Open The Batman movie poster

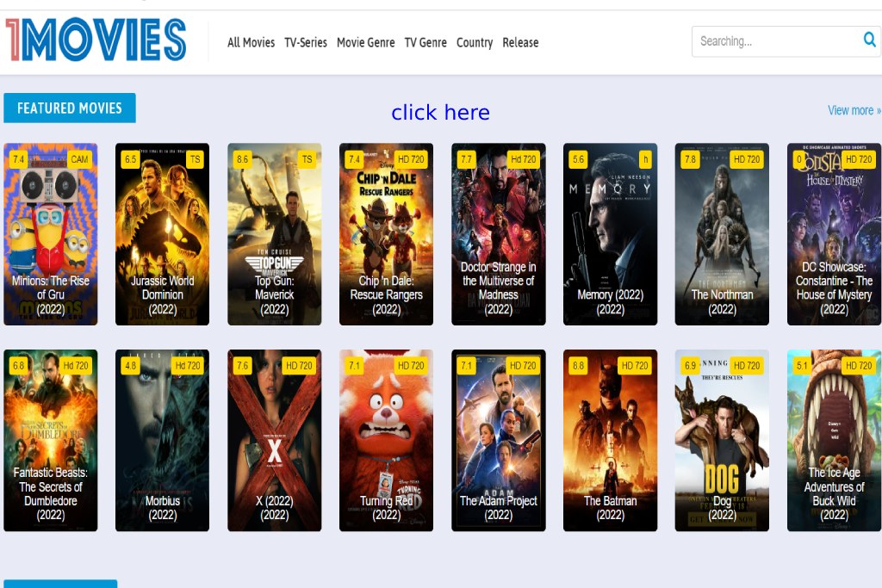coord(611,441)
